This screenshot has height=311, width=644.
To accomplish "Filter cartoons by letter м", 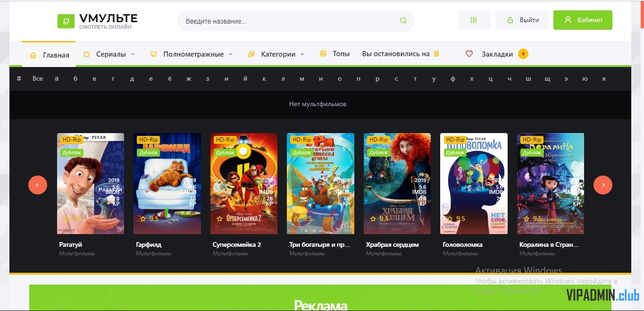I will click(302, 79).
